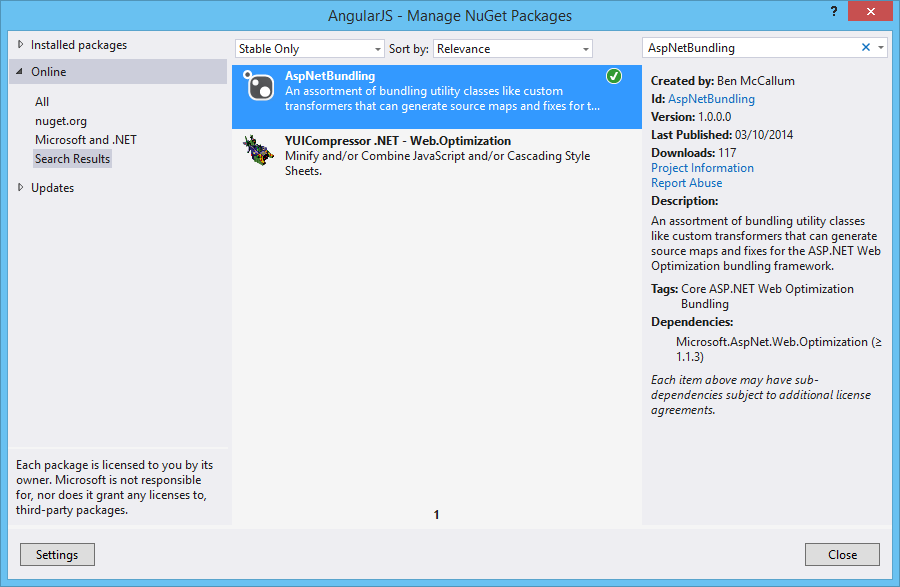Click the Settings button

point(57,554)
